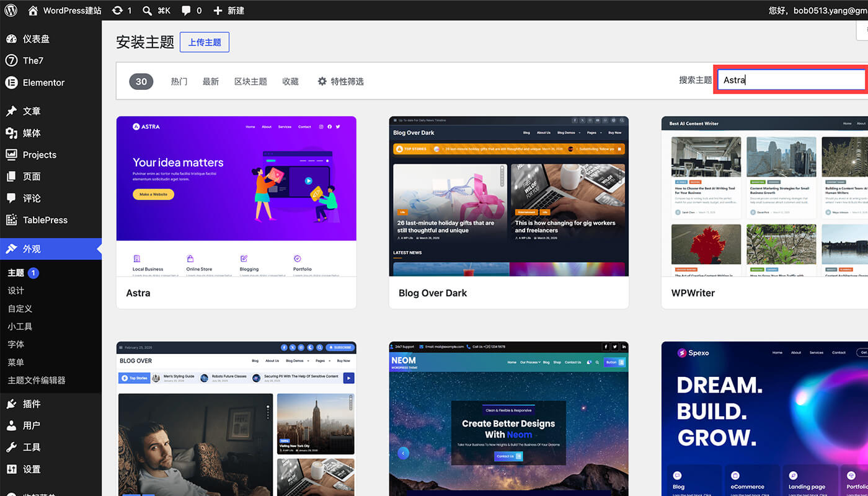Click the 文章 pushpin icon
The width and height of the screenshot is (868, 496).
(x=11, y=111)
